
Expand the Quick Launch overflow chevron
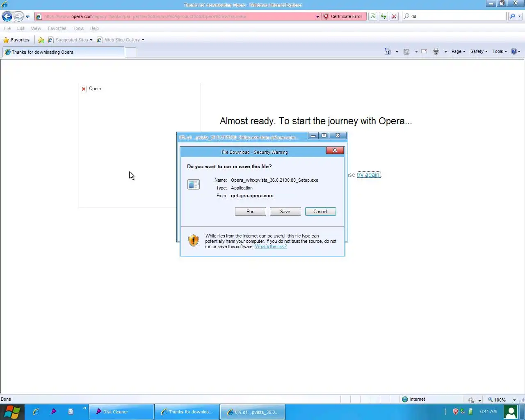85,408
